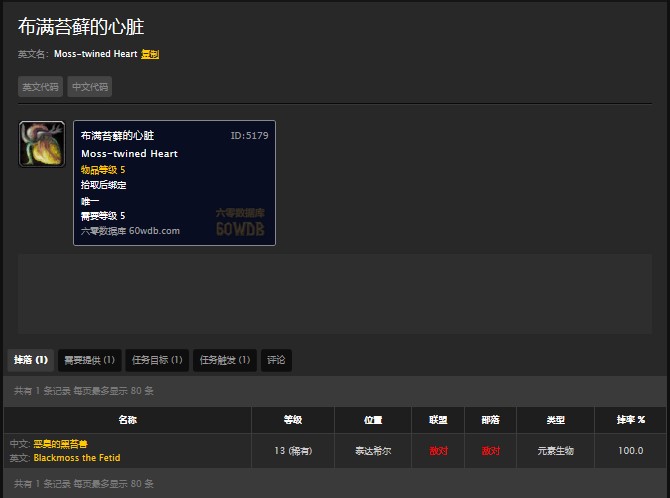670x498 pixels.
Task: Open the Blackmoss the Fetid link
Action: pos(77,457)
